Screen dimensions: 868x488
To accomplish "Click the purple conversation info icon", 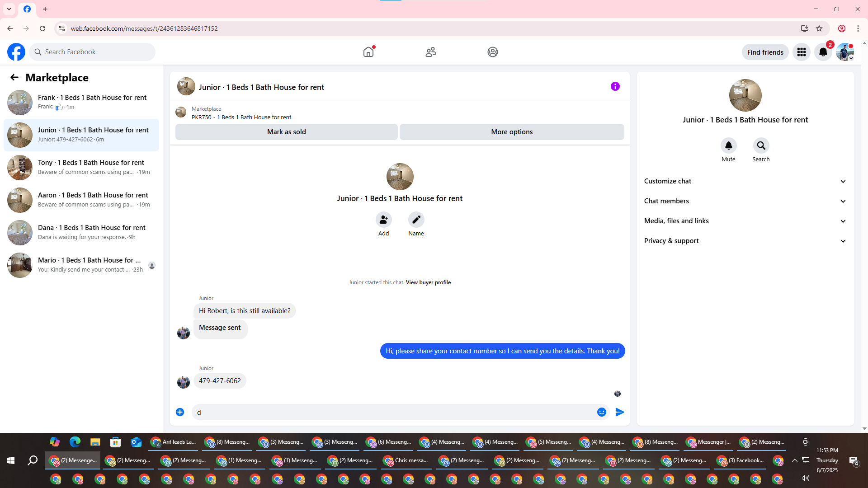I will tap(615, 86).
